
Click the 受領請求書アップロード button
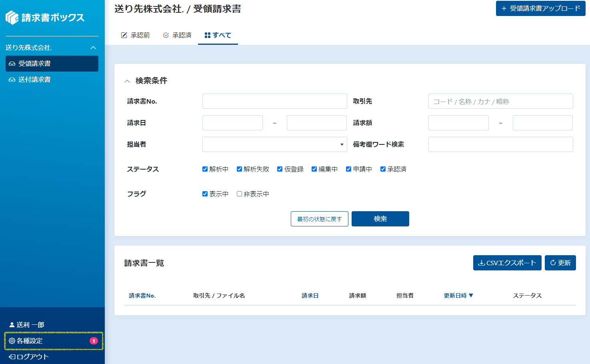541,8
